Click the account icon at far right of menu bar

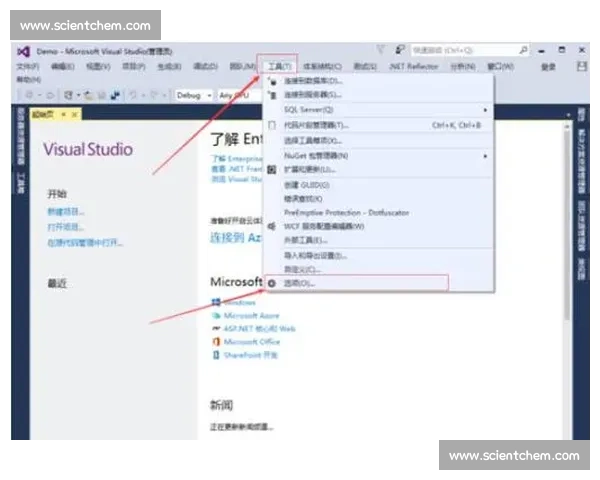coord(582,67)
